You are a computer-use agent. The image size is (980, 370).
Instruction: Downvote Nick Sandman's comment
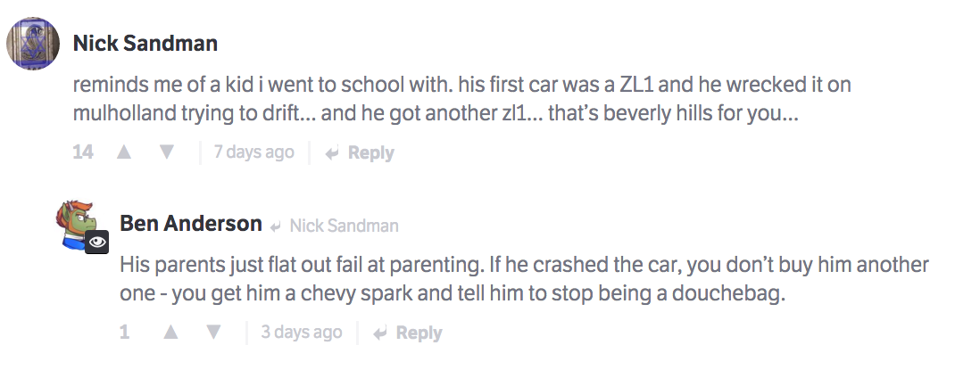(166, 152)
